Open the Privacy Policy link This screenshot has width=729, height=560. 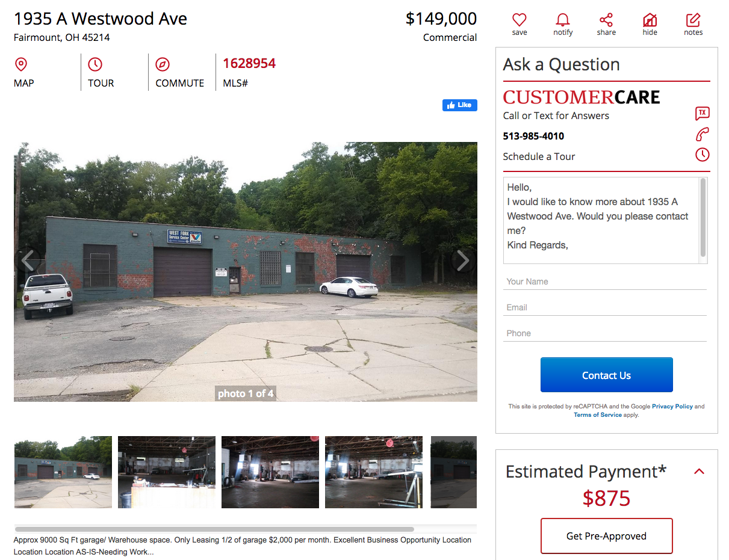(672, 407)
